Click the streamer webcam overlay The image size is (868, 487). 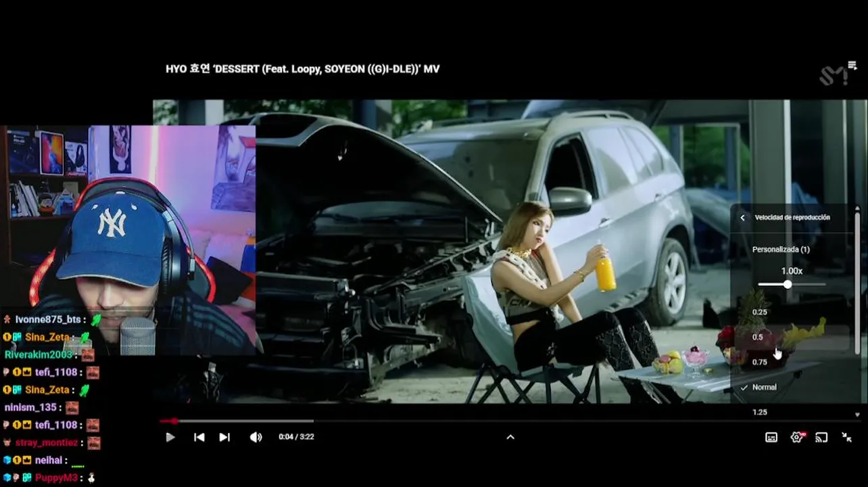point(128,240)
